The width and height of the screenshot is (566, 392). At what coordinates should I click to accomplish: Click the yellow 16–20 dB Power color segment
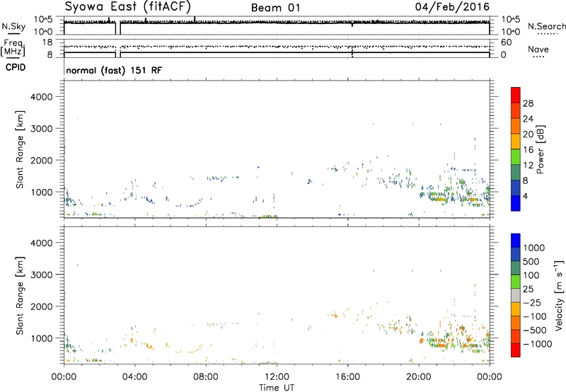coord(516,142)
